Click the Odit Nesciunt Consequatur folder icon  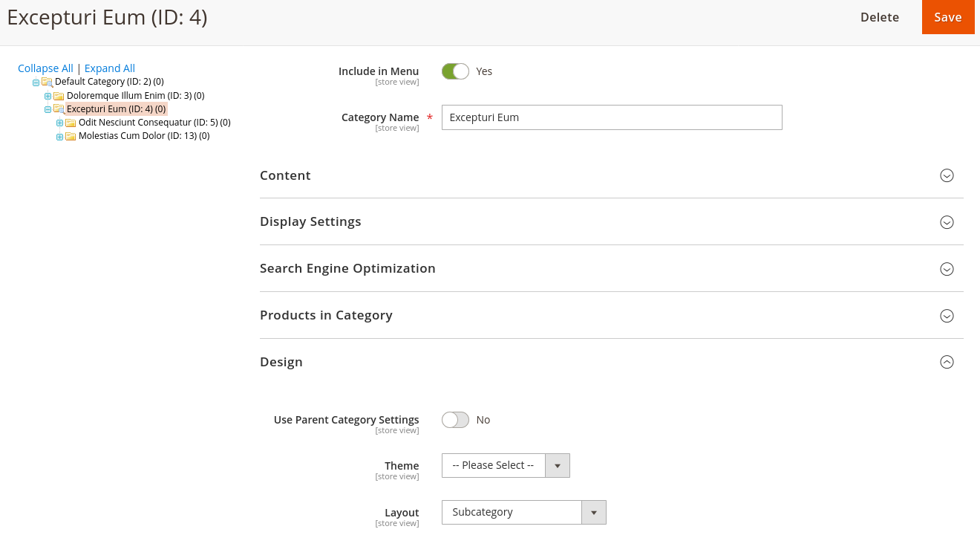coord(71,123)
